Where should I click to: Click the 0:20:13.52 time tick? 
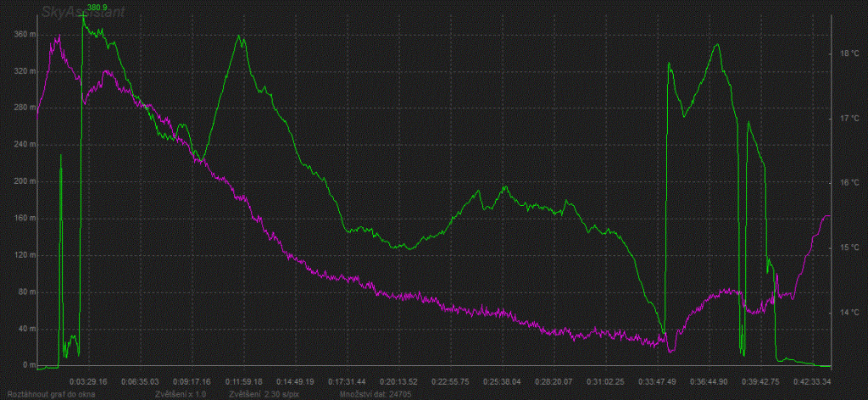398,381
